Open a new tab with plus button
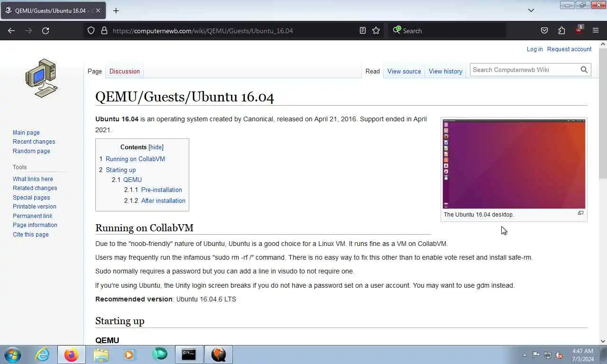Screen dimensions: 607x364 coord(116,10)
